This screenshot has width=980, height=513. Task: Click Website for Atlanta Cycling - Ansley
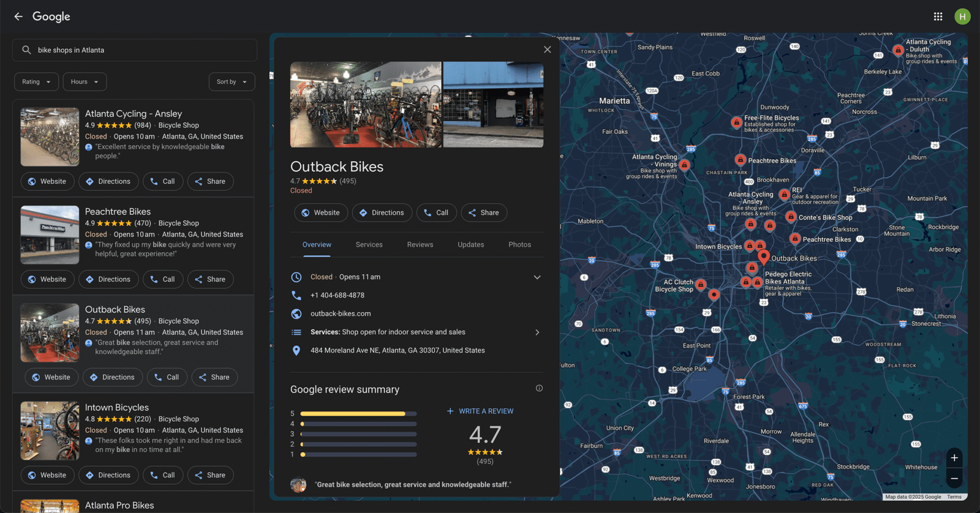pos(47,181)
